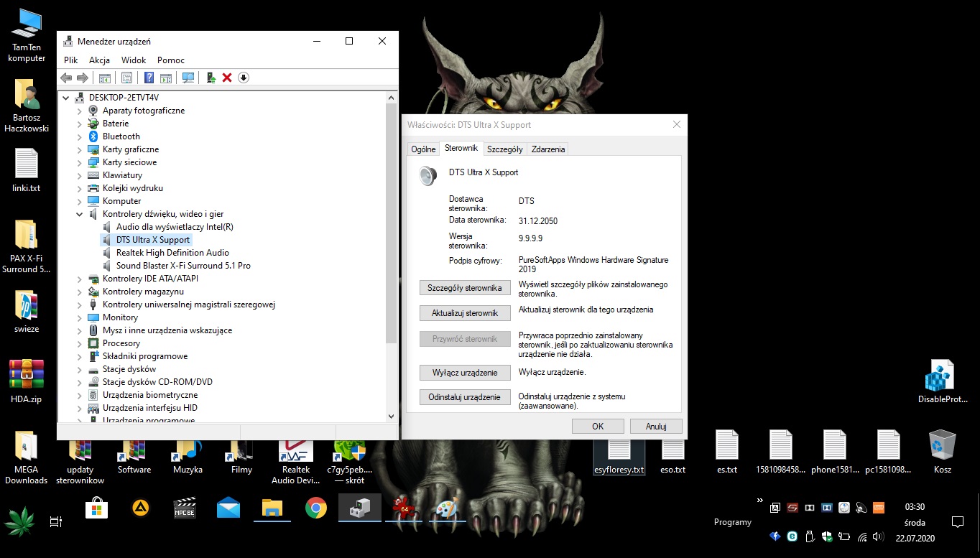Open the Properties sheet toolbar icon
980x558 pixels.
(x=127, y=78)
